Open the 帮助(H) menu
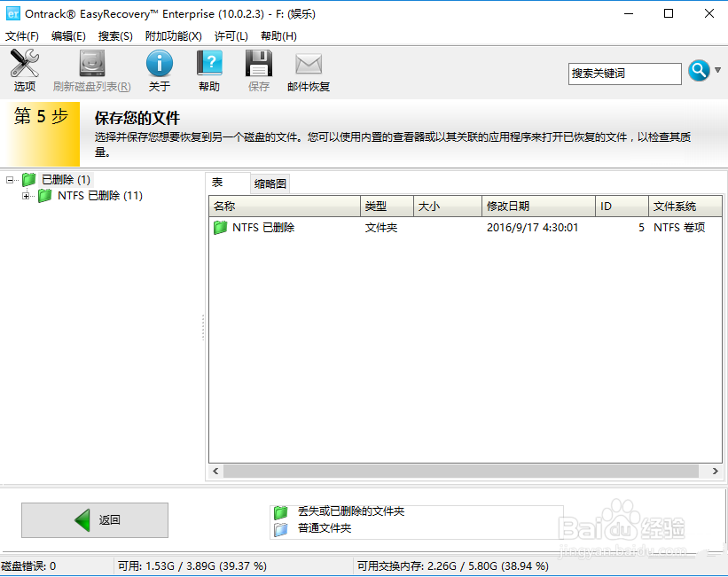 (x=278, y=36)
